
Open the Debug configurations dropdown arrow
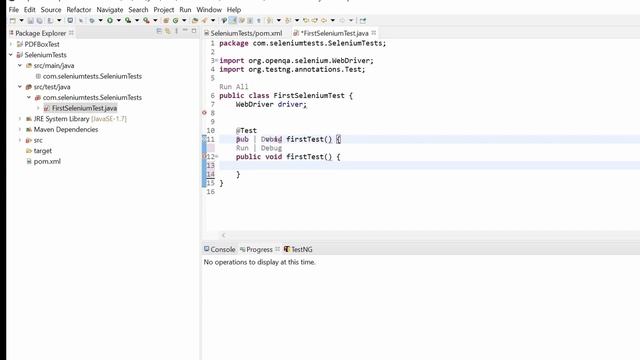[x=100, y=20]
